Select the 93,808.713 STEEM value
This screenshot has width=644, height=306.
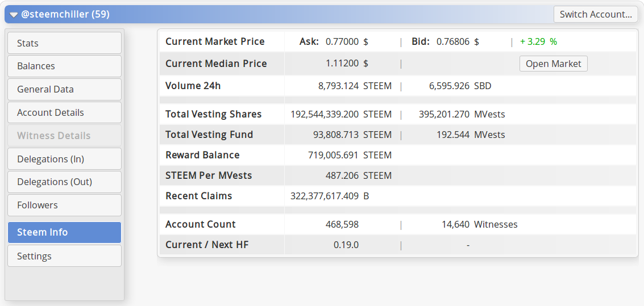click(352, 135)
